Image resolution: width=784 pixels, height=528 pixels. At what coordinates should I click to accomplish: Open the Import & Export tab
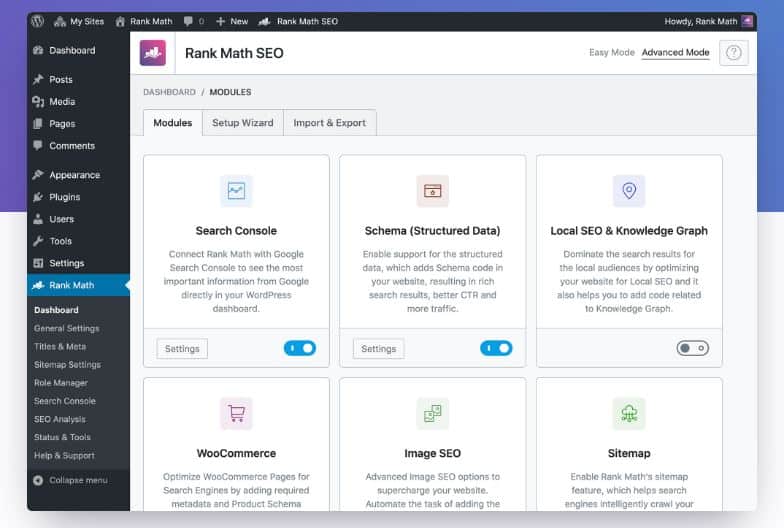[x=330, y=123]
